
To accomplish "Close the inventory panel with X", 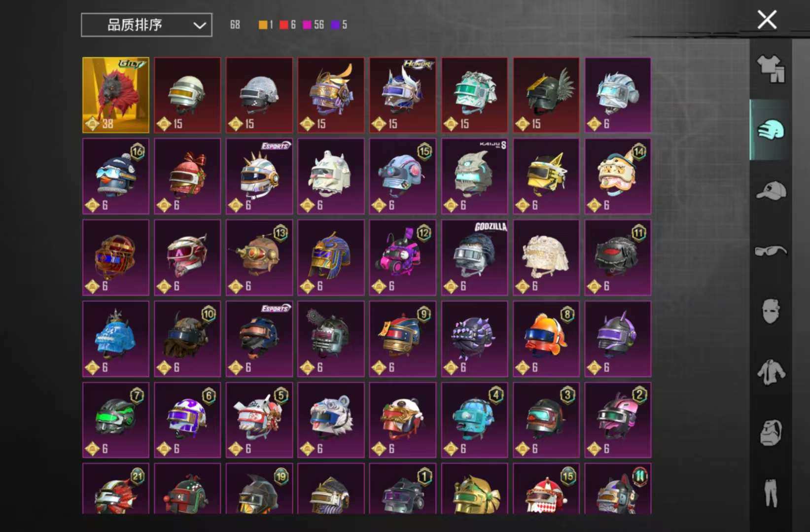I will 767,20.
